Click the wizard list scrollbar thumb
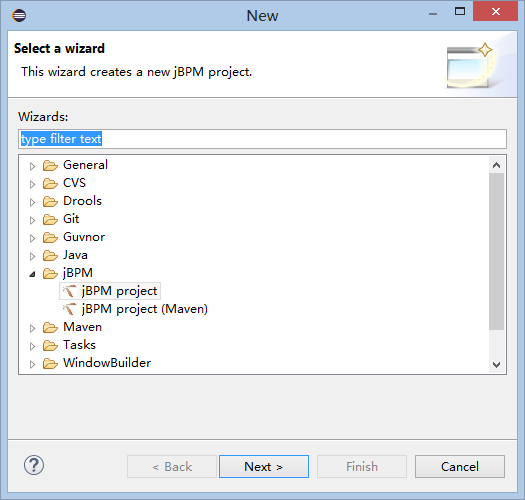 (x=497, y=251)
